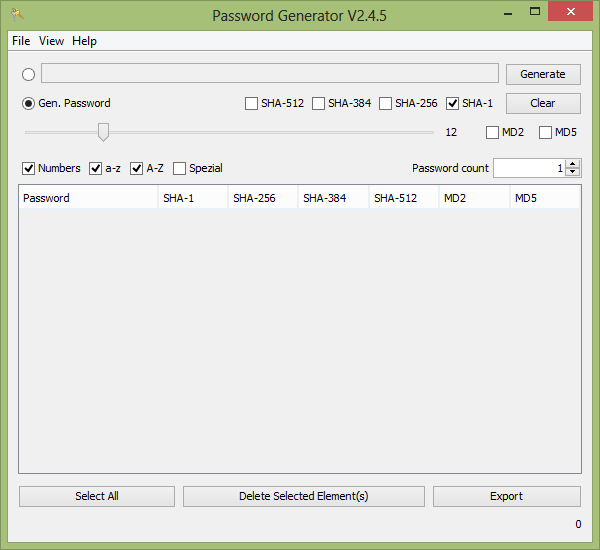Click the SHA-256 column header

click(263, 198)
